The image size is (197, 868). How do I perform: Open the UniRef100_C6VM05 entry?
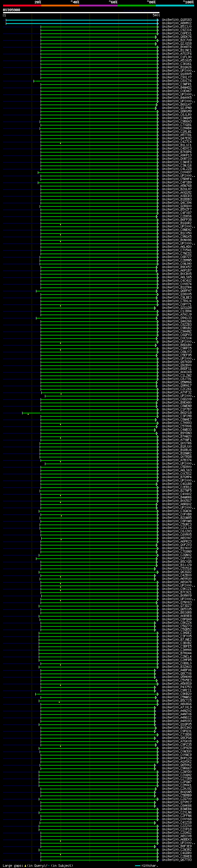click(x=177, y=535)
